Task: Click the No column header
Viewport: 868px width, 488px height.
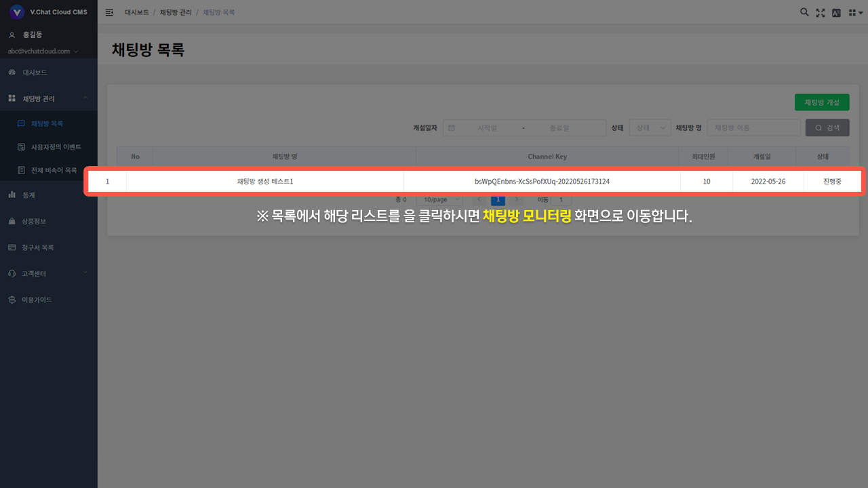Action: click(135, 157)
